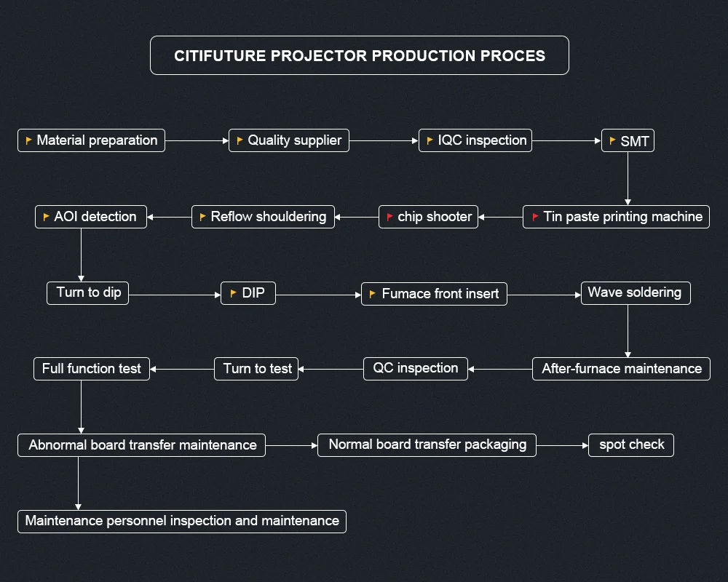
Task: Click Maintenance personnel inspection and maintenance box
Action: (181, 521)
